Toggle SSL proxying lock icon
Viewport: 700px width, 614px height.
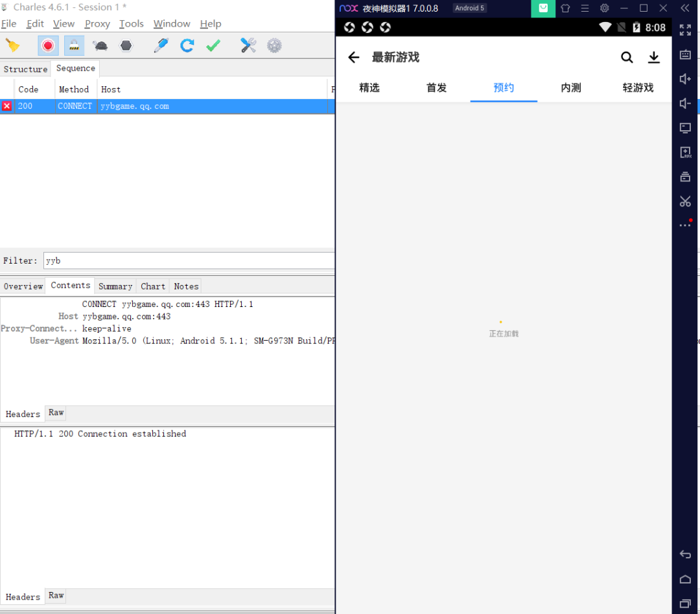click(74, 45)
